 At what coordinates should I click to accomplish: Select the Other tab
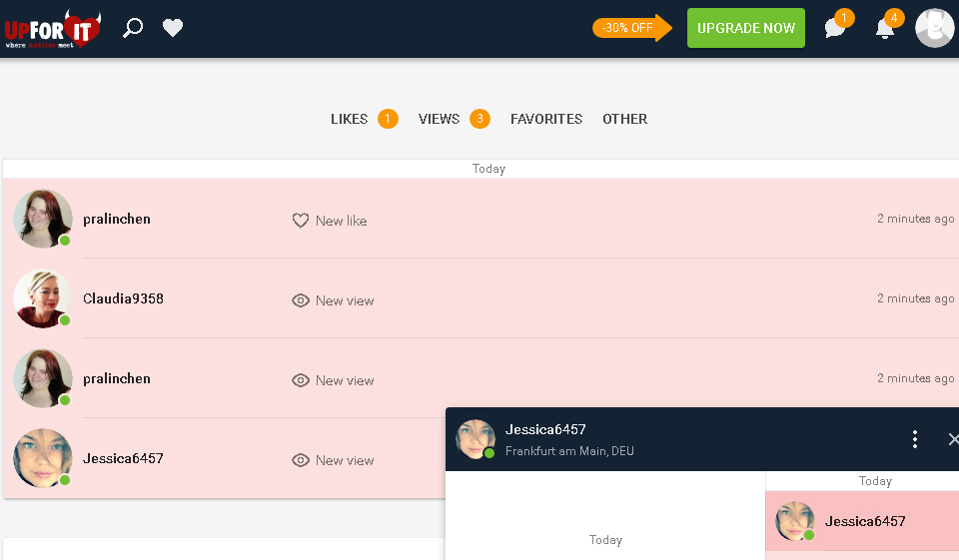[x=624, y=119]
